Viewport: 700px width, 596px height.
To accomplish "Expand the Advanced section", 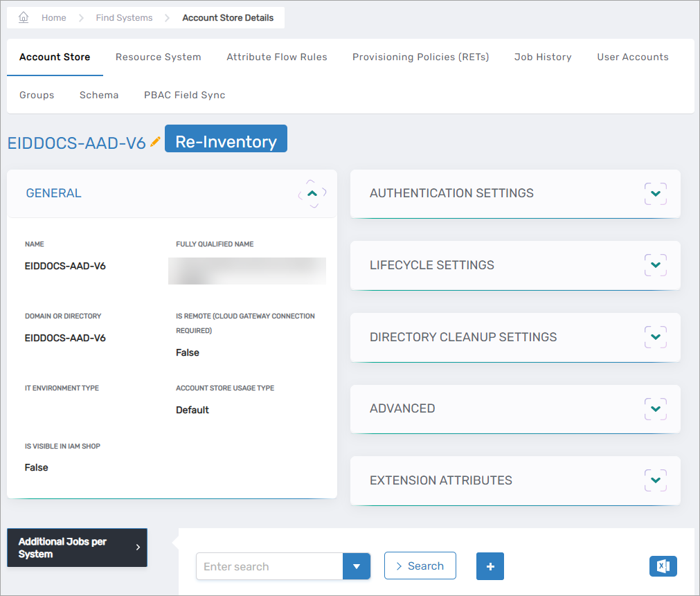I will 655,408.
